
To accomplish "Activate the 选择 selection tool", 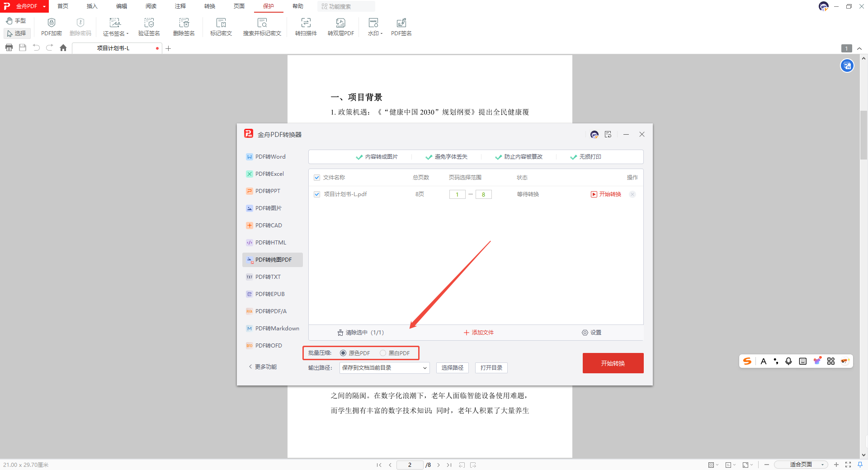I will click(17, 33).
